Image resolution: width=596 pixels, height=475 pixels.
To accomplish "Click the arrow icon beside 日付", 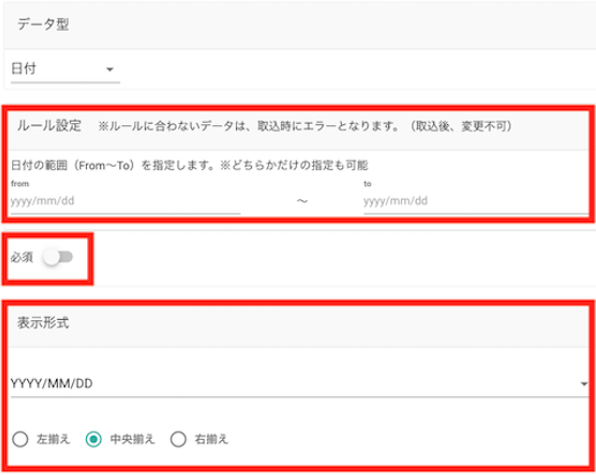I will pyautogui.click(x=110, y=70).
